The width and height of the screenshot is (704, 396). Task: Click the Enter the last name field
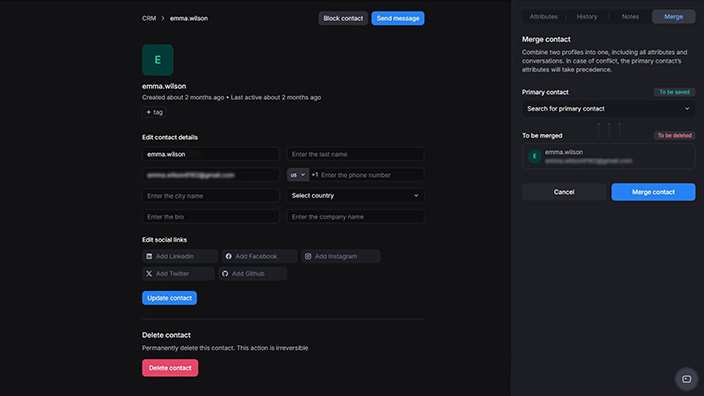(355, 154)
